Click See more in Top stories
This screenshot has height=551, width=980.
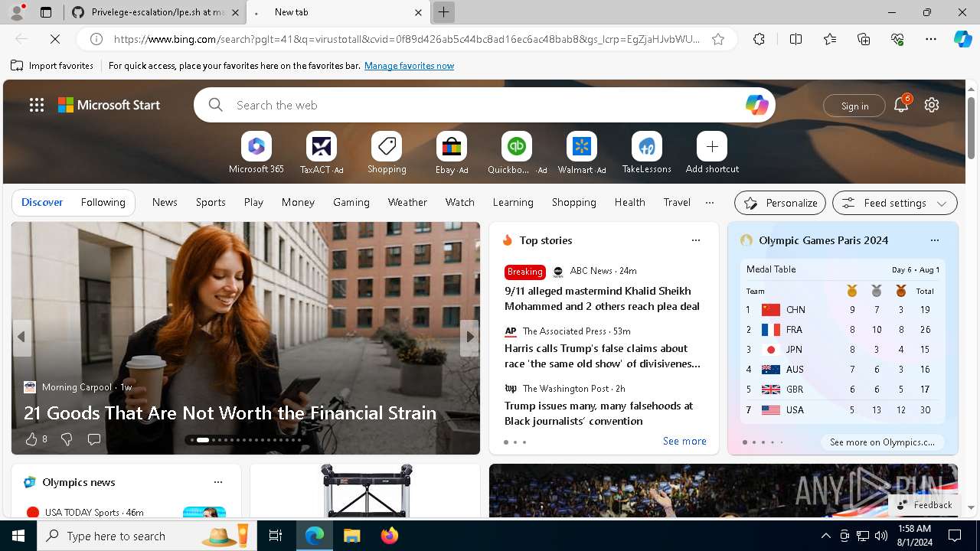click(x=684, y=441)
